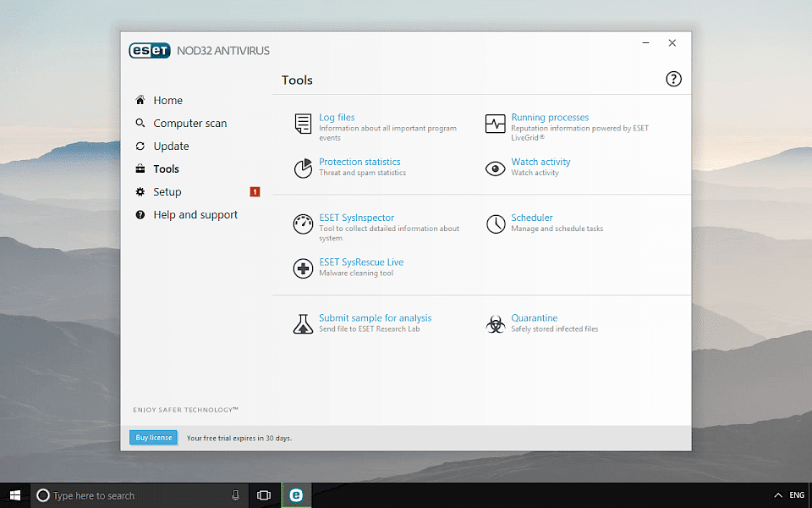Image resolution: width=812 pixels, height=508 pixels.
Task: Click the ESET SysInspector gauge icon
Action: (x=303, y=224)
